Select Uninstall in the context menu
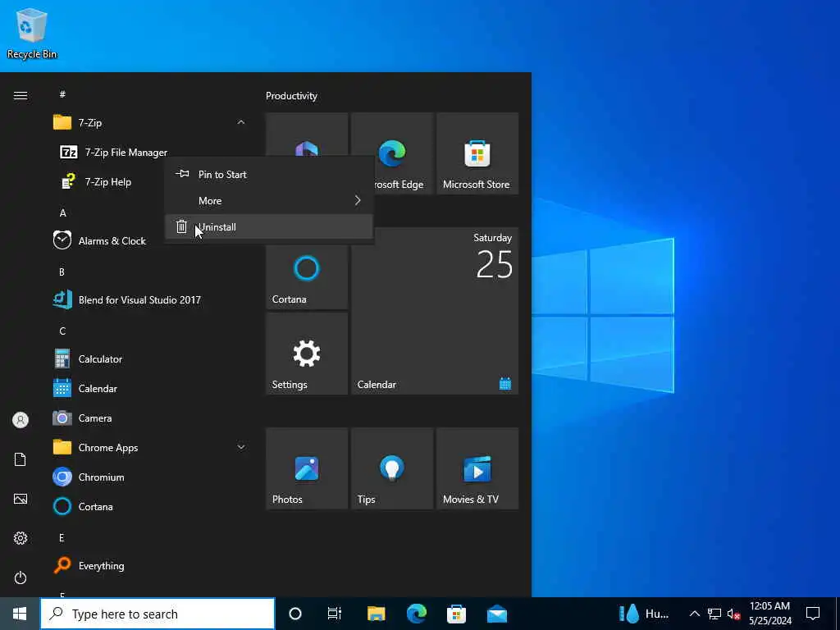Screen dimensions: 840x630 (x=269, y=227)
